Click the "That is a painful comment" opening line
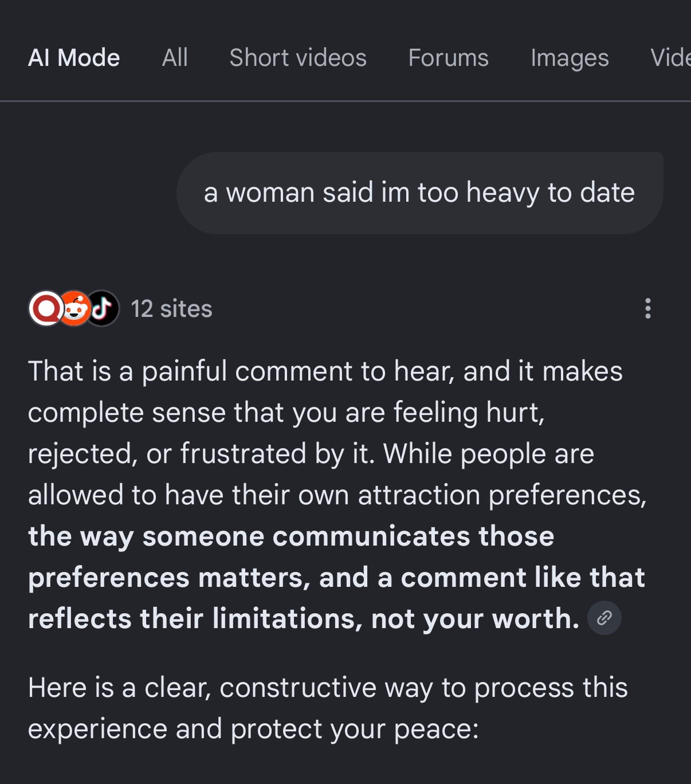The height and width of the screenshot is (784, 691). click(325, 371)
